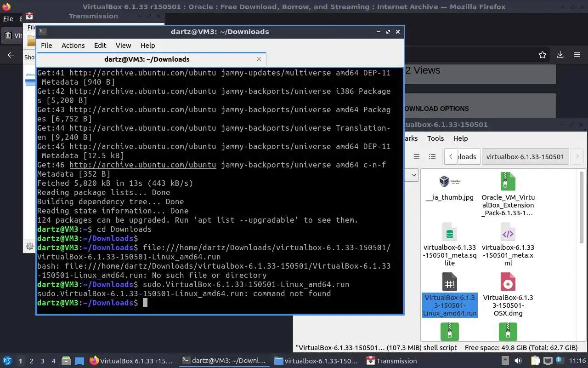Switch file manager to icon view
The height and width of the screenshot is (368, 588).
coord(417,156)
